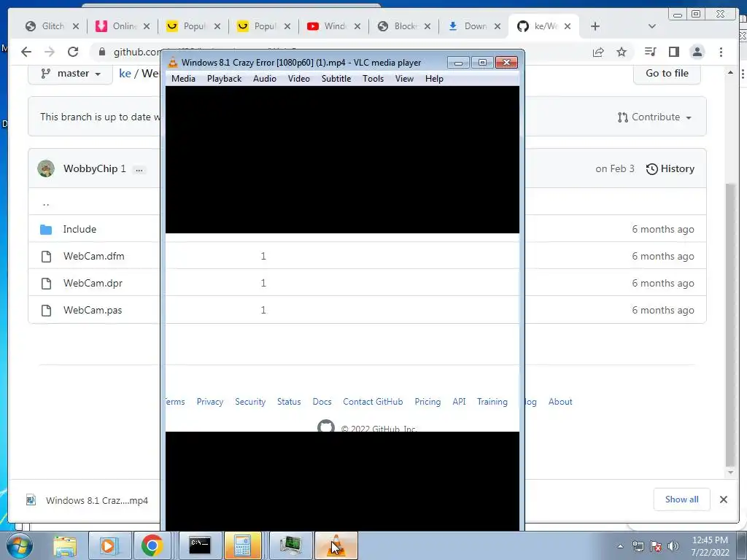Image resolution: width=747 pixels, height=560 pixels.
Task: Open the Command Prompt taskbar icon
Action: (200, 545)
